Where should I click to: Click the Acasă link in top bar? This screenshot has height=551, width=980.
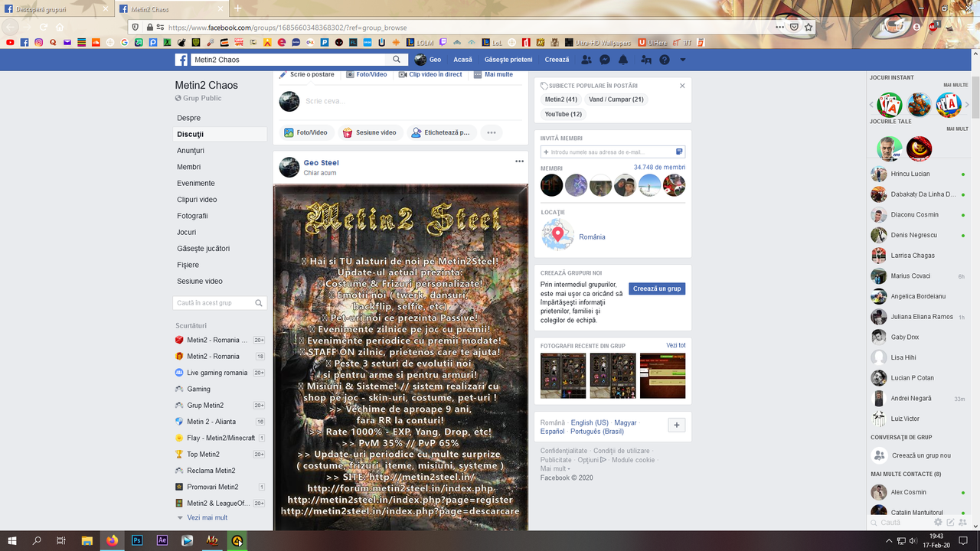click(x=462, y=60)
